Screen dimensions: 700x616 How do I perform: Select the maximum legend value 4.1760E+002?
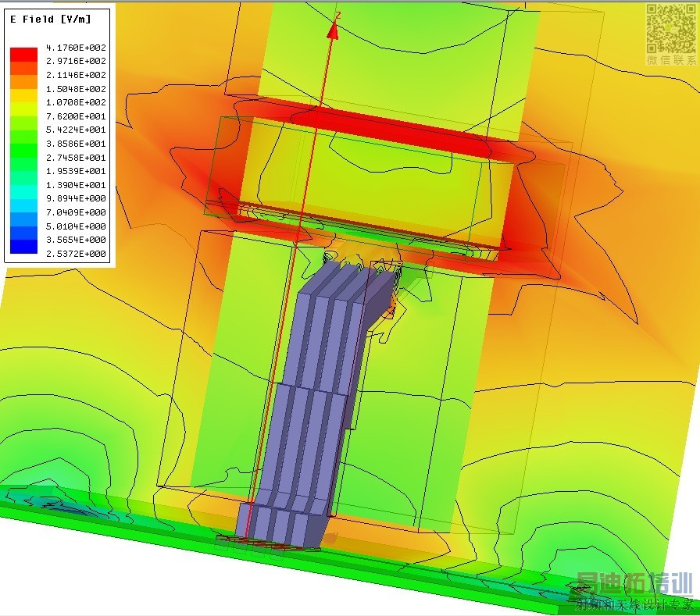coord(76,48)
